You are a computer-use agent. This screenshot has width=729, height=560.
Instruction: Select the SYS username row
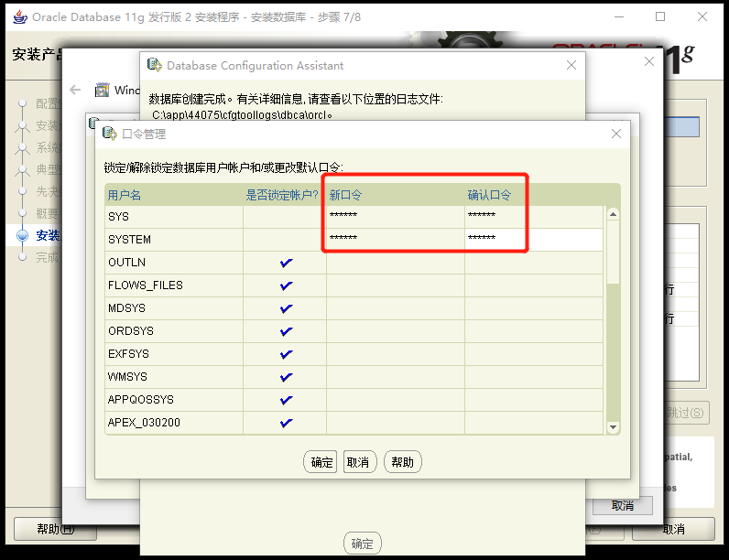click(x=174, y=217)
